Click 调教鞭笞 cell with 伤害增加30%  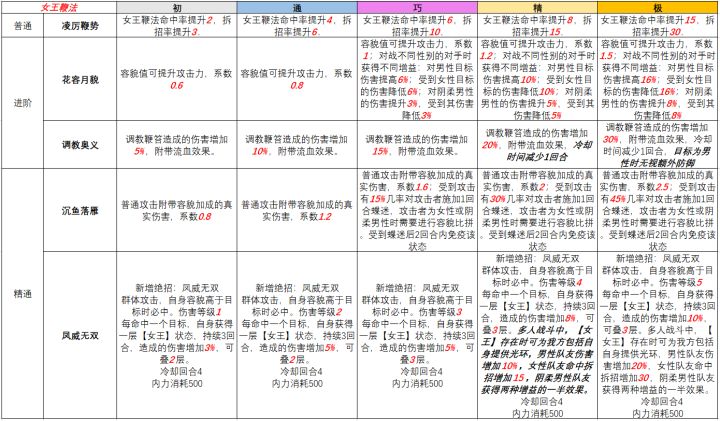[x=658, y=145]
